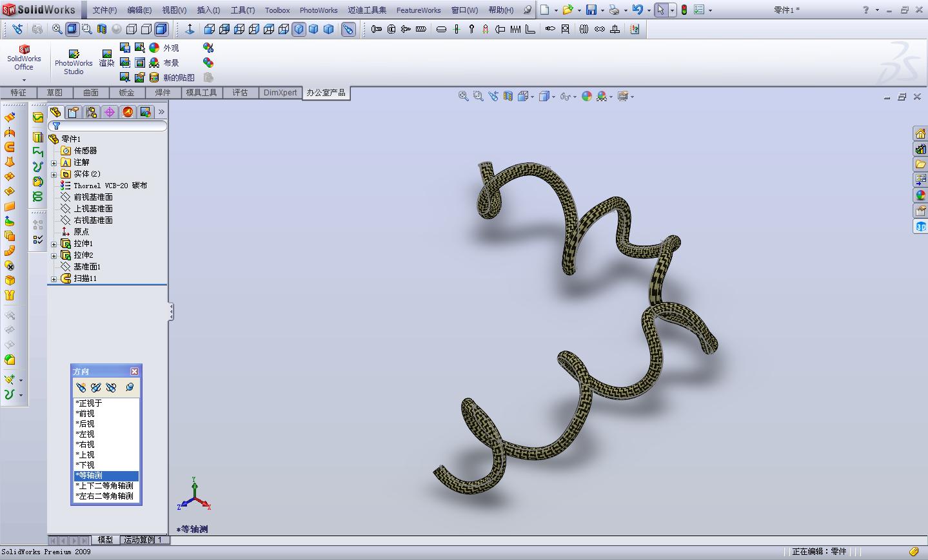Open the FeatureManager design tree tab
The image size is (928, 560).
click(x=55, y=112)
